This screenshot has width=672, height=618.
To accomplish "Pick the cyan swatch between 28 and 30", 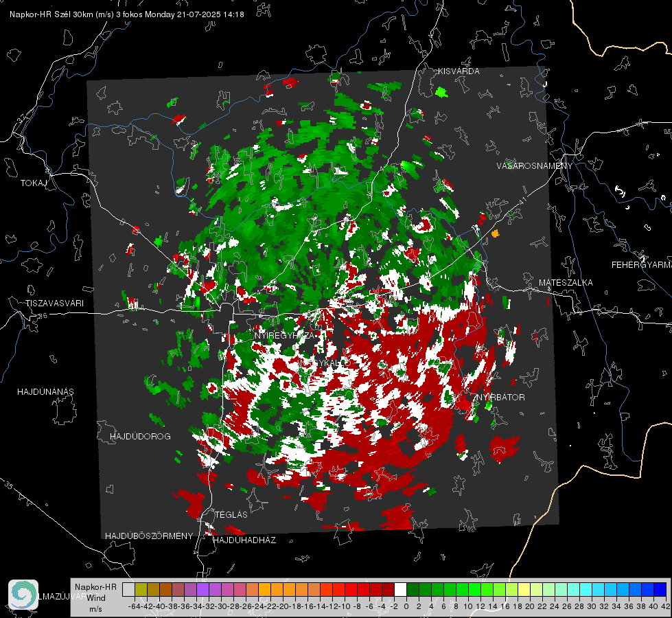I will pos(586,590).
